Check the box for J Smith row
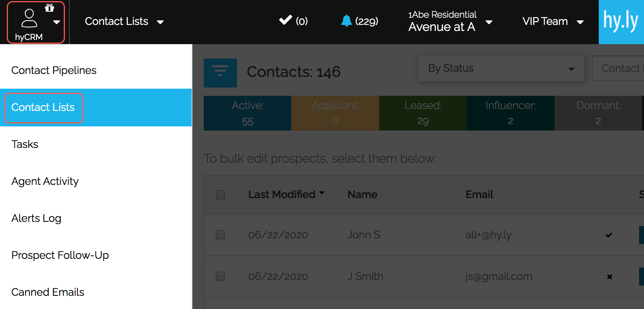This screenshot has height=309, width=644. point(220,276)
